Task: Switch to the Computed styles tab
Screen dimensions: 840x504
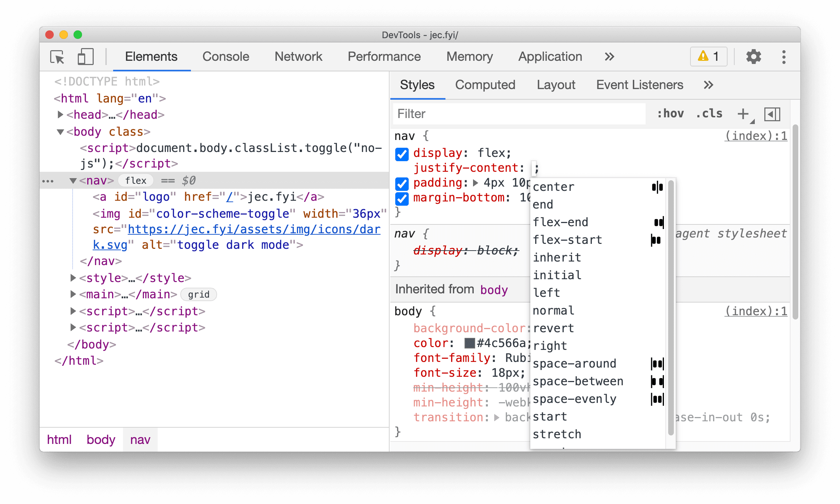Action: [x=484, y=84]
